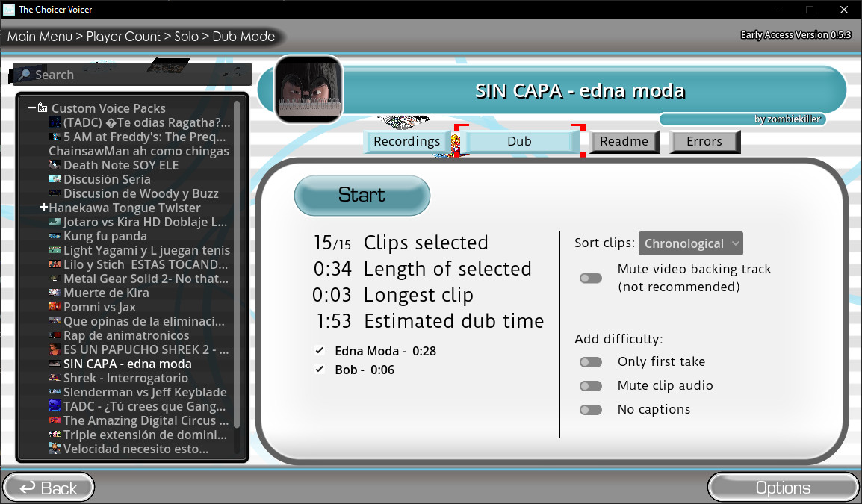Switch to the Recordings tab
This screenshot has height=504, width=862.
(407, 141)
